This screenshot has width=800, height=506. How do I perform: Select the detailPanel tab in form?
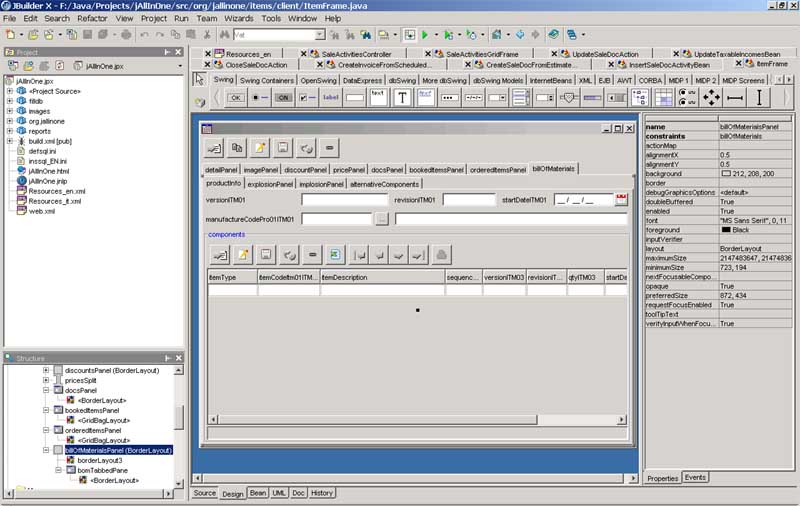tap(221, 169)
